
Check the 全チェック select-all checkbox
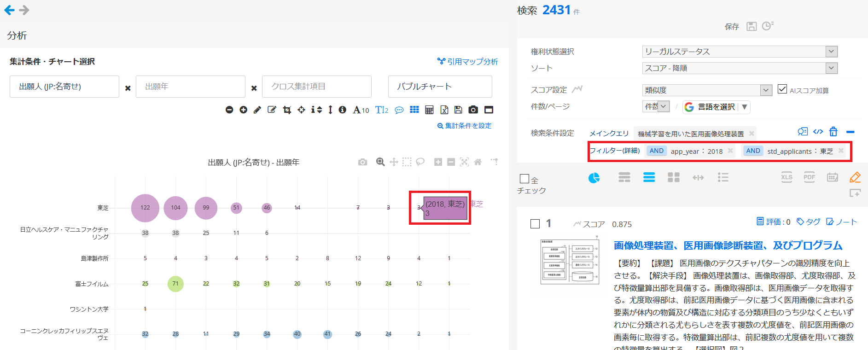point(524,179)
